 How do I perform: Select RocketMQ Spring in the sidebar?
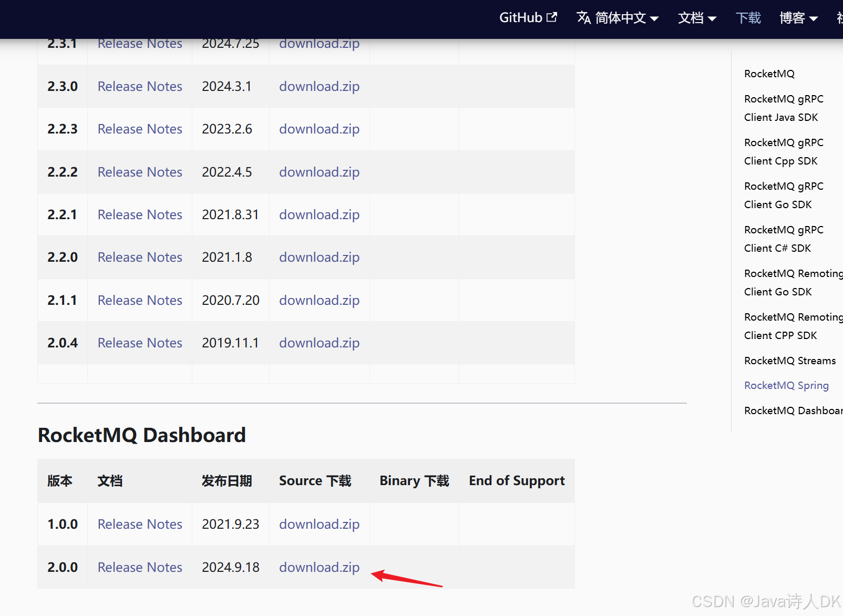[786, 385]
